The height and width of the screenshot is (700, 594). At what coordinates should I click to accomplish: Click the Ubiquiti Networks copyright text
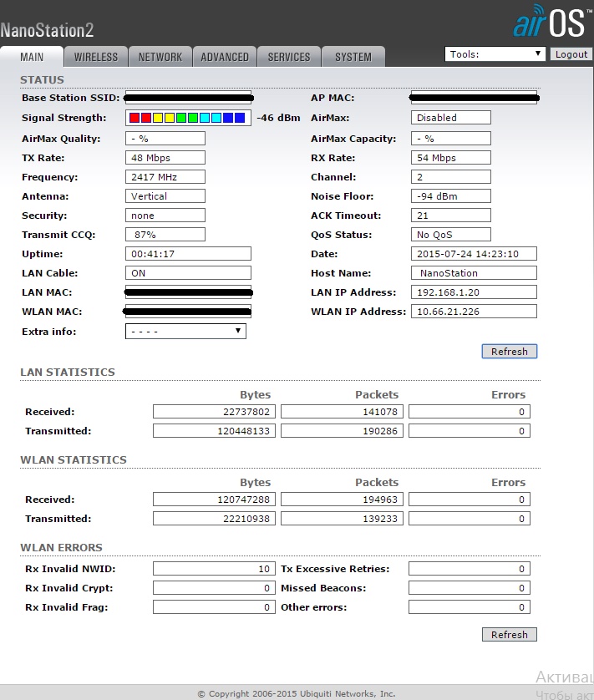click(297, 694)
